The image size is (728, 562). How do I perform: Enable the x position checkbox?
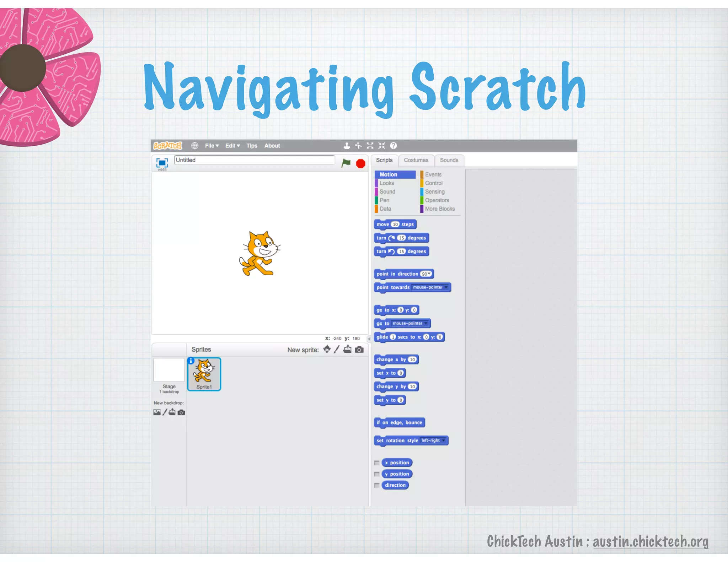click(x=377, y=463)
